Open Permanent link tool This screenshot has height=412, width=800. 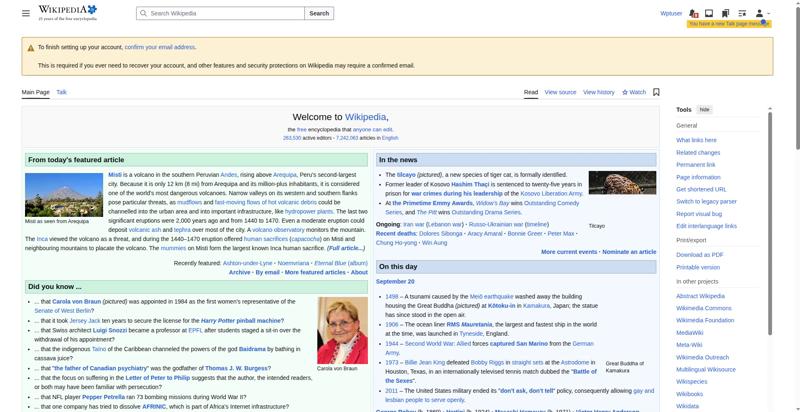click(x=695, y=165)
